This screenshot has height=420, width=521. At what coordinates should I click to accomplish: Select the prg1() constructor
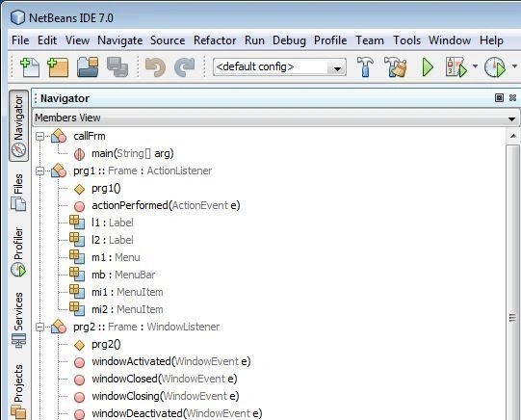tap(106, 189)
